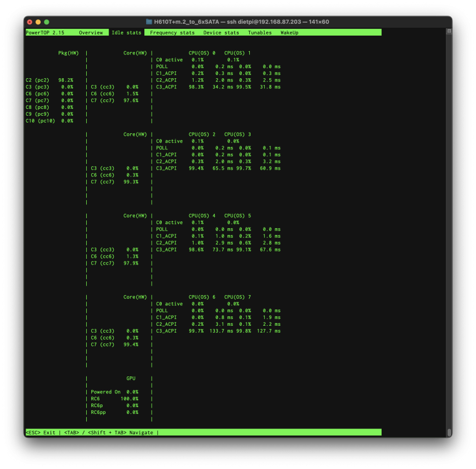This screenshot has width=476, height=469.
Task: Click the GPU section header
Action: pos(131,378)
